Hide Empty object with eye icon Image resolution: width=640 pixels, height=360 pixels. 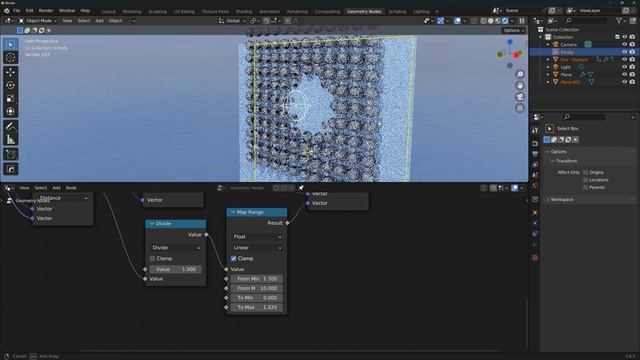[x=624, y=52]
